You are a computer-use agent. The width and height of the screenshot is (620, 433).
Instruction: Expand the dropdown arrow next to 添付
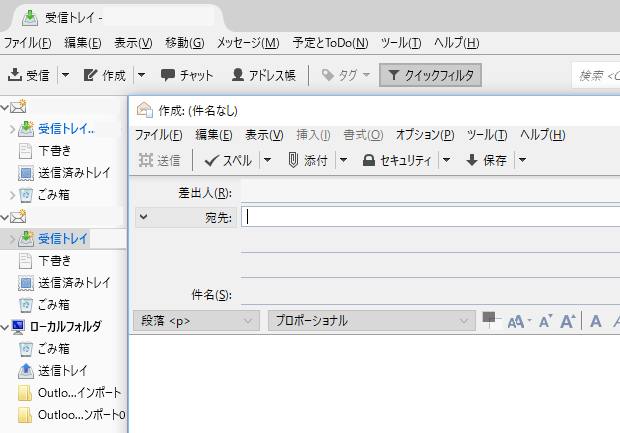[x=343, y=160]
